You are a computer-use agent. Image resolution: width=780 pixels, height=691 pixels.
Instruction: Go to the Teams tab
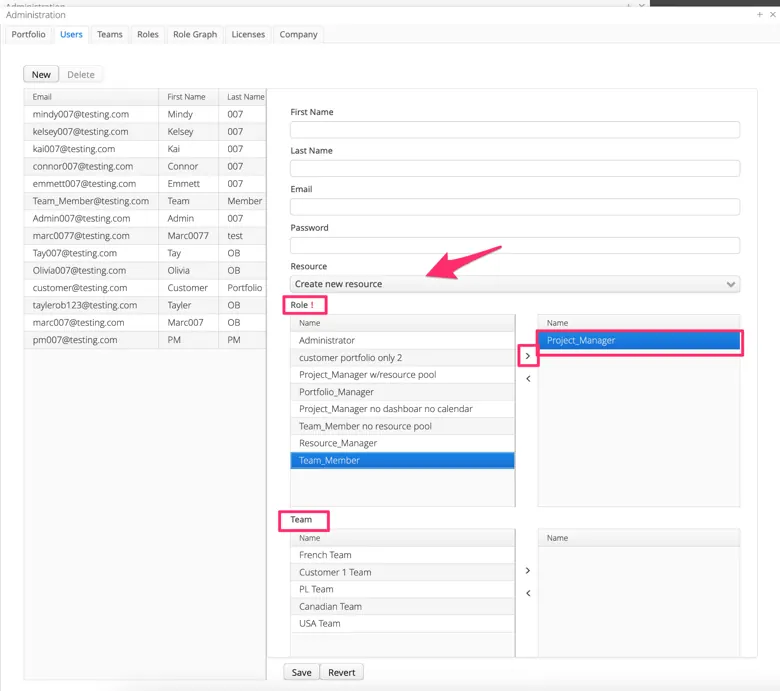point(109,34)
